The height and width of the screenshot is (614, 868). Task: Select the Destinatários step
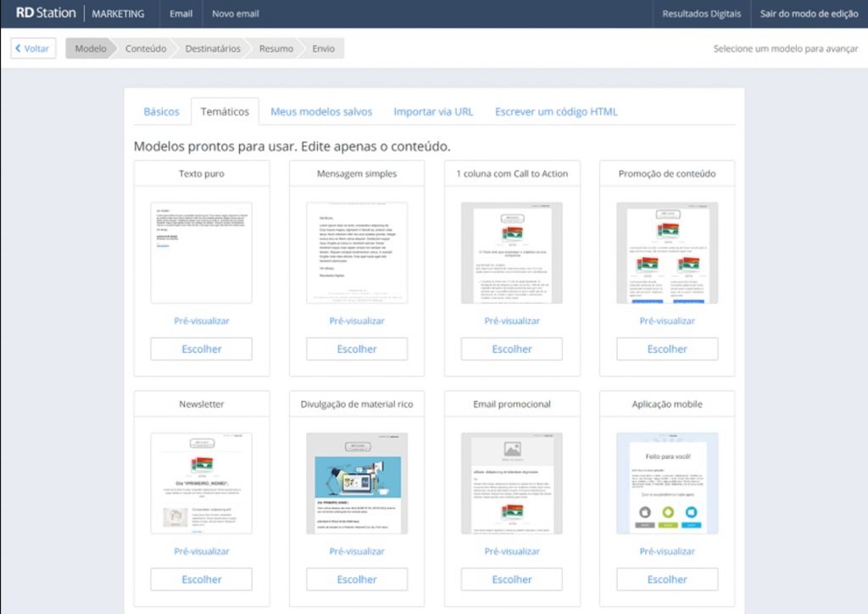click(x=213, y=48)
